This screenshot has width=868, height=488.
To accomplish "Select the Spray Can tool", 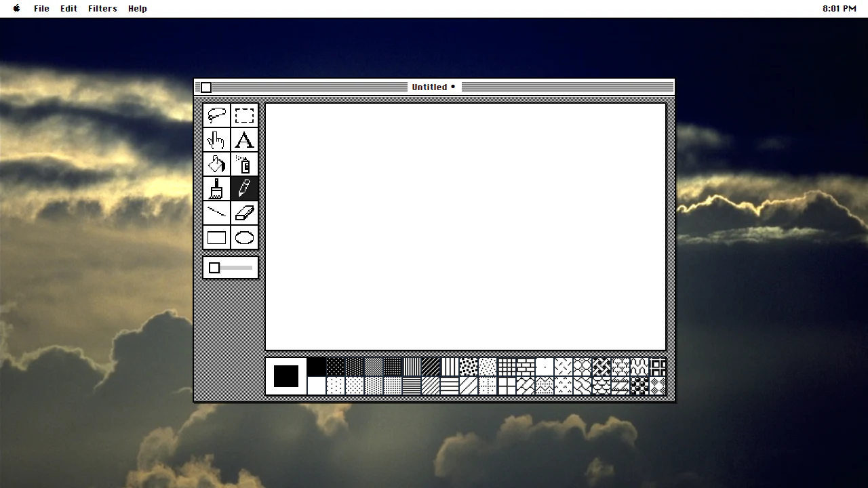I will (244, 164).
